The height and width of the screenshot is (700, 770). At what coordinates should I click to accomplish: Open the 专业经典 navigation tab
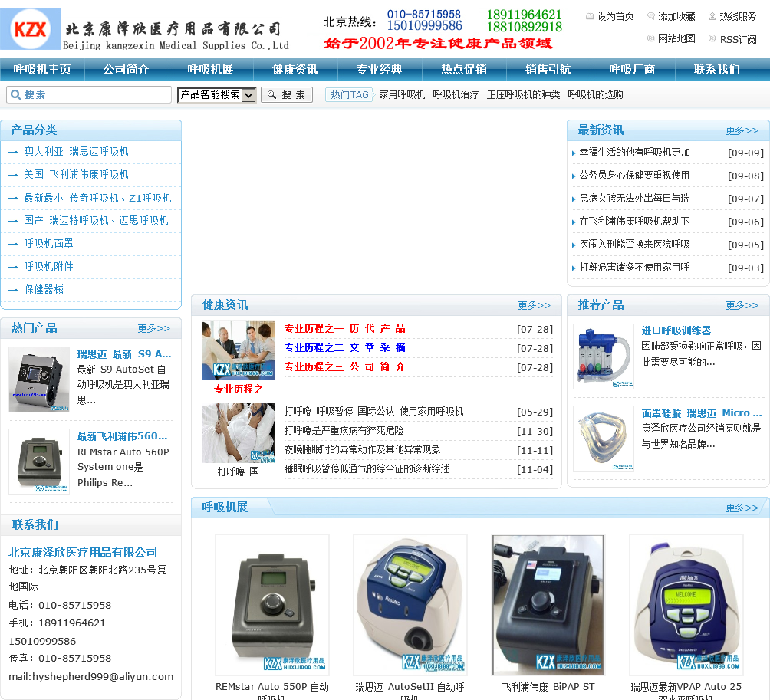379,69
